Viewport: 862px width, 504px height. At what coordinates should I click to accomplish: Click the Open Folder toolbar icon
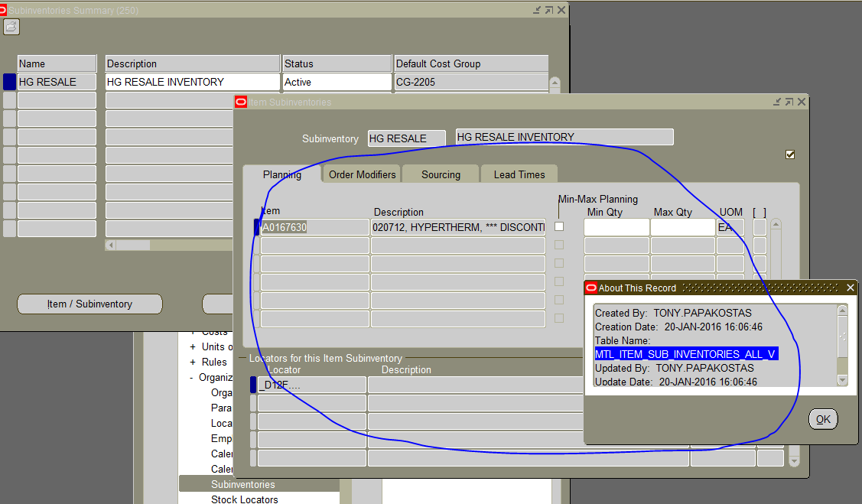point(11,25)
